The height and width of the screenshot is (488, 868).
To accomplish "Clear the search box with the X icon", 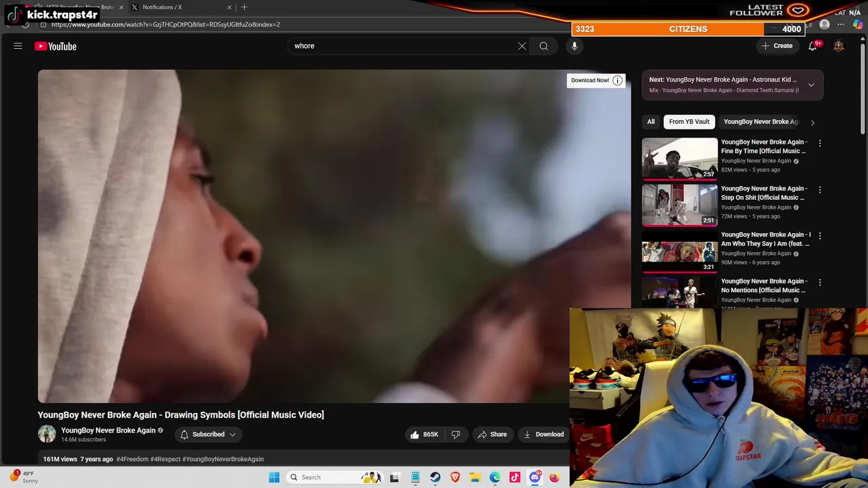I will click(x=522, y=46).
